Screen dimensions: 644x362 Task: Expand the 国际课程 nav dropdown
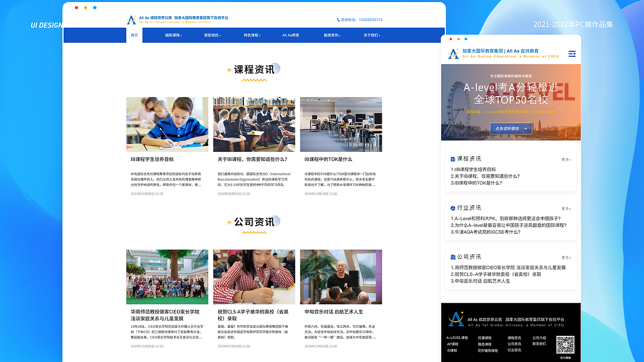point(174,35)
